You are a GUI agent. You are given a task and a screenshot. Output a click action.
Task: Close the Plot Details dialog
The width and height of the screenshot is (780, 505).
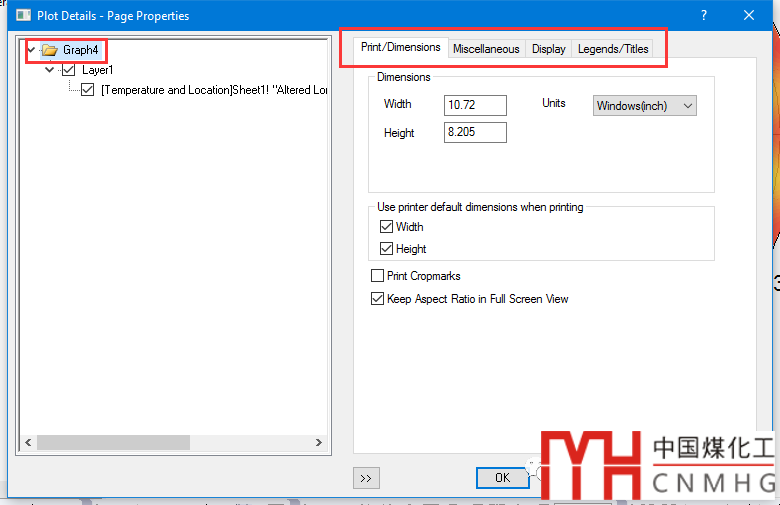[x=749, y=15]
